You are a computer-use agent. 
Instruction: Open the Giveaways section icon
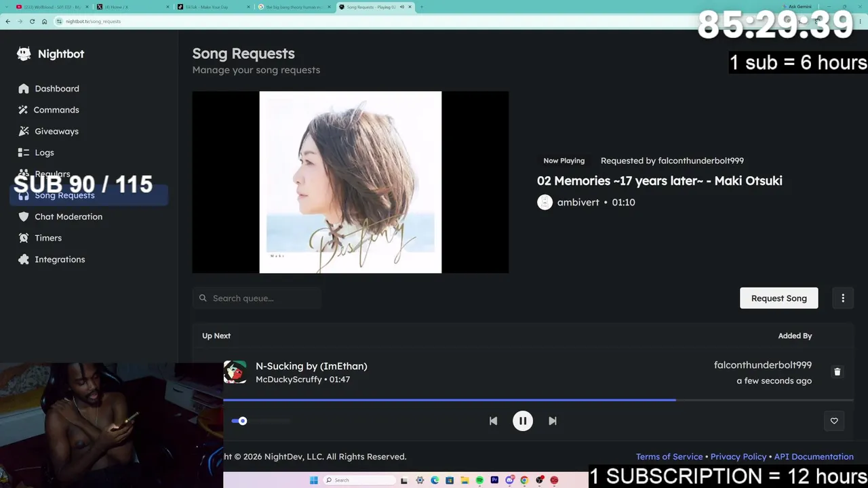tap(24, 131)
